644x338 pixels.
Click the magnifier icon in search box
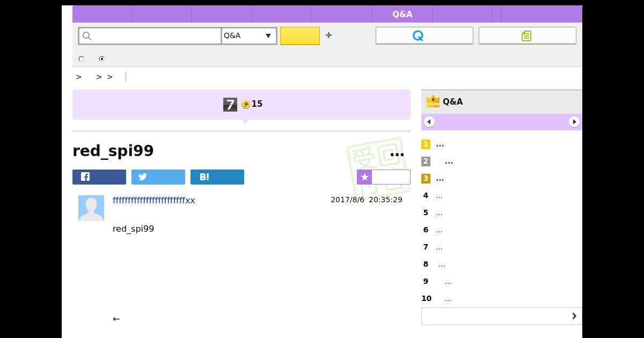click(x=87, y=36)
